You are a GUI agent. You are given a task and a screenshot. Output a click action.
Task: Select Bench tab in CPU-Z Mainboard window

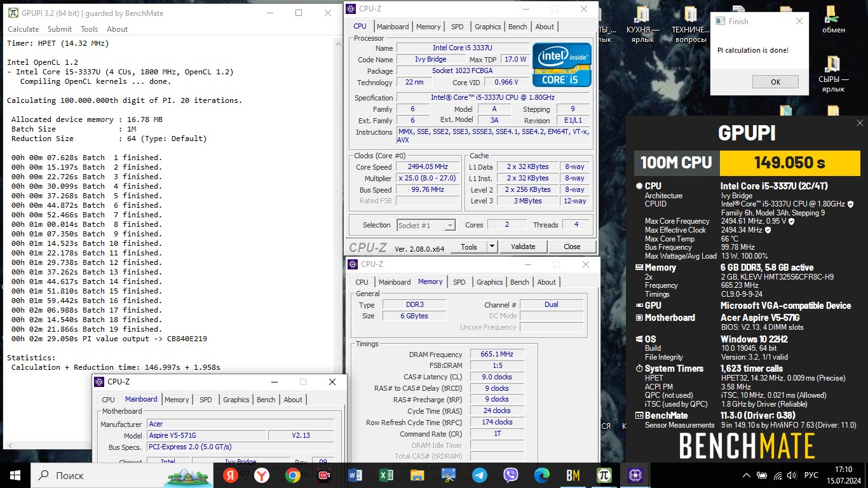click(266, 400)
